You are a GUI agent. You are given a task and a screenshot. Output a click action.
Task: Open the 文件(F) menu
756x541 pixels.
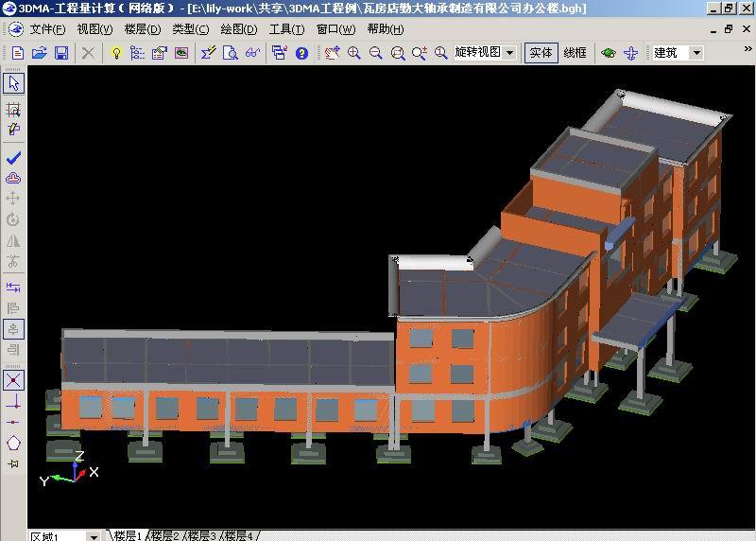point(47,29)
